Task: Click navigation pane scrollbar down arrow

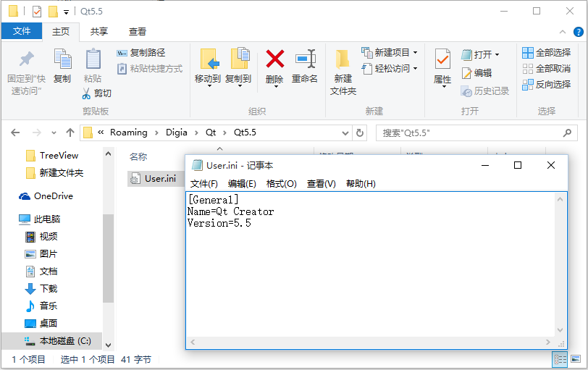Action: coord(108,345)
